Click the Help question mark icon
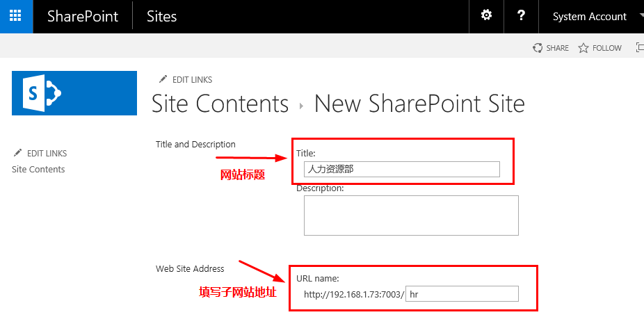This screenshot has width=644, height=317. [521, 16]
